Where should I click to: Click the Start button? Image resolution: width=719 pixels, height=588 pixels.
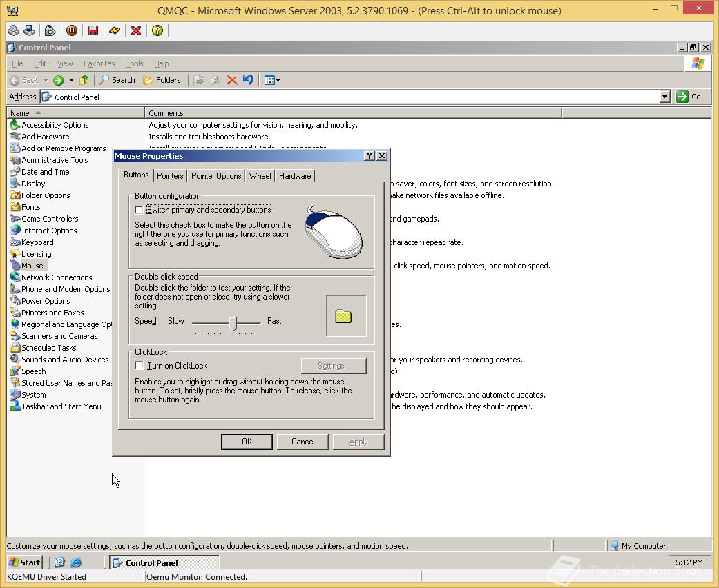coord(25,562)
